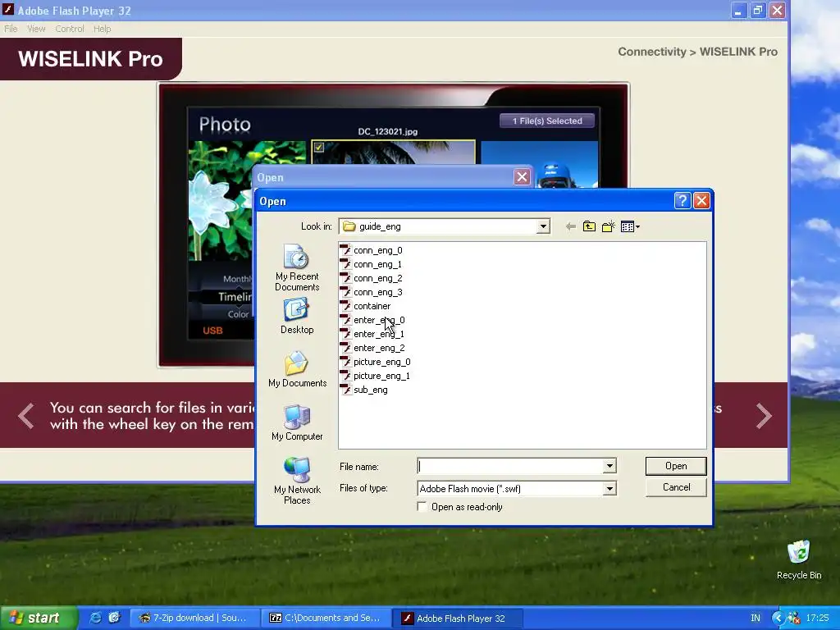Create a new folder in guide_eng
840x630 pixels.
608,226
